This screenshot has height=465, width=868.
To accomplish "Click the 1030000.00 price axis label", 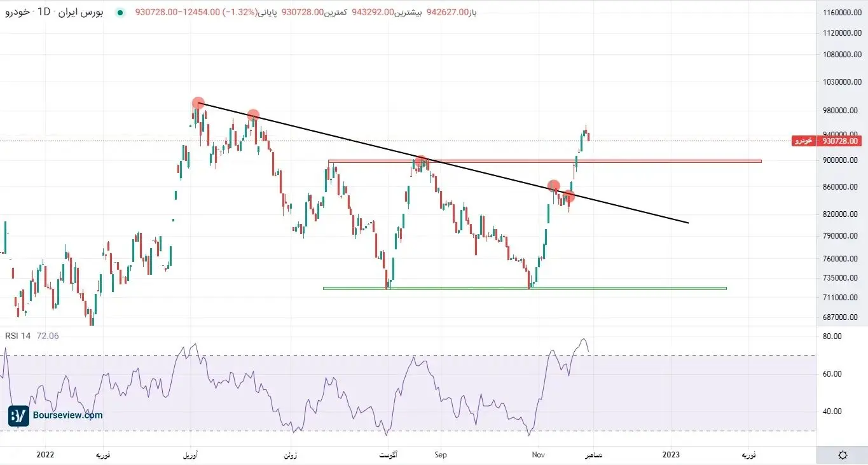I will [841, 83].
